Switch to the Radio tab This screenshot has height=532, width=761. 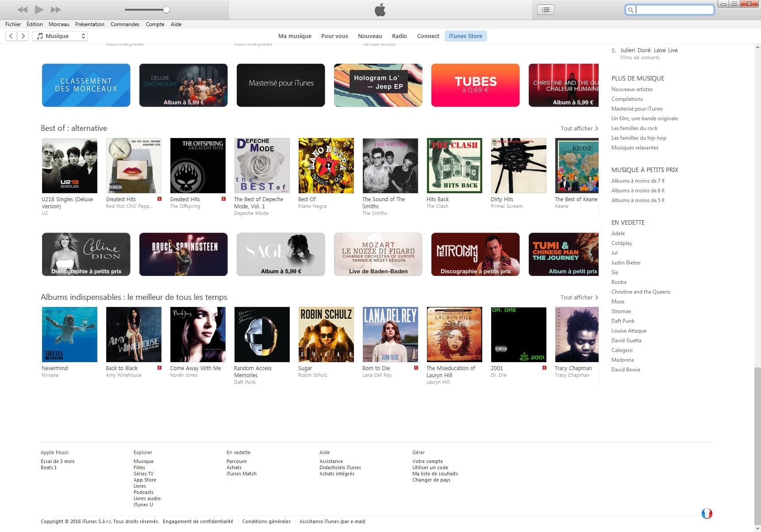399,36
